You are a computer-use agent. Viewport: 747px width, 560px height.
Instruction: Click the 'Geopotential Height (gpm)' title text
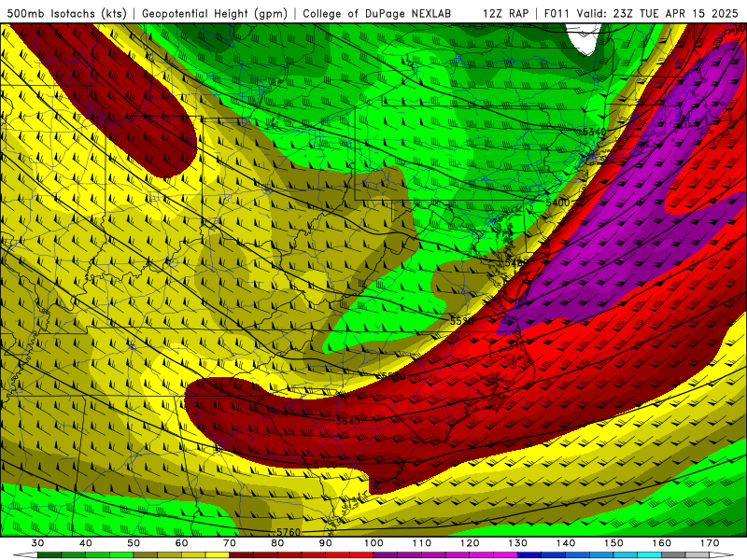(215, 13)
